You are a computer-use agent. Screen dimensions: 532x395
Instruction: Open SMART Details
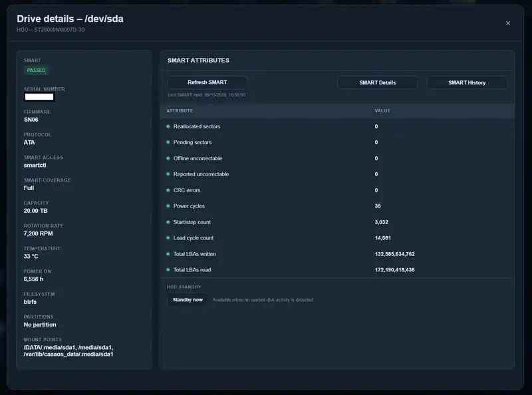pos(378,82)
